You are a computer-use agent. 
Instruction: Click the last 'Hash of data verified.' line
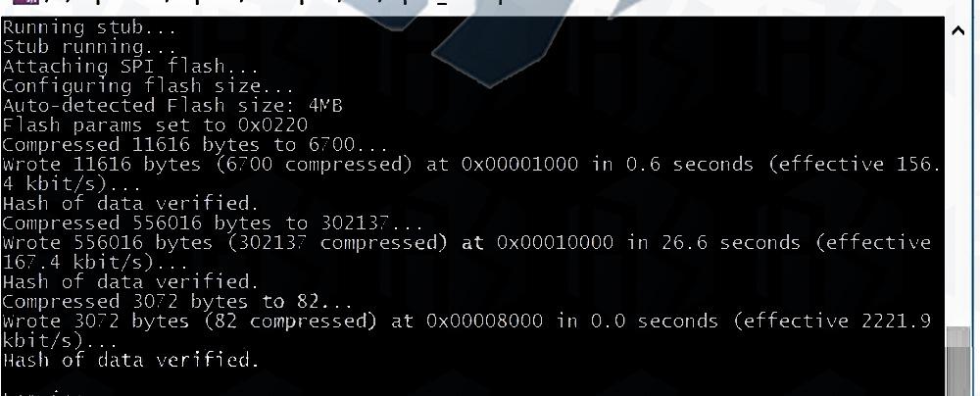[130, 361]
